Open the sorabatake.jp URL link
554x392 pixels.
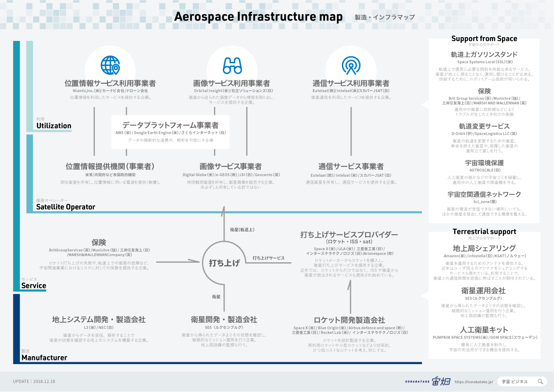point(474,382)
